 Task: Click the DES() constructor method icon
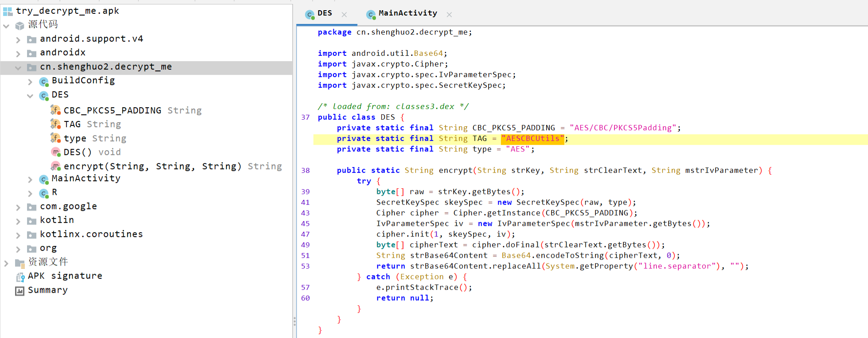[x=55, y=152]
